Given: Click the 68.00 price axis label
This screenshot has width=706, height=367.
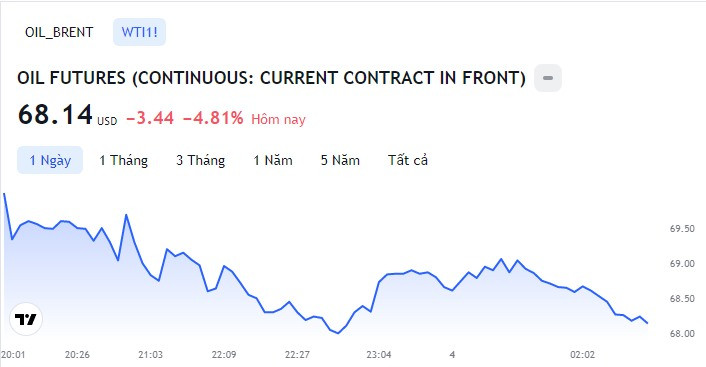Looking at the screenshot, I should (682, 334).
